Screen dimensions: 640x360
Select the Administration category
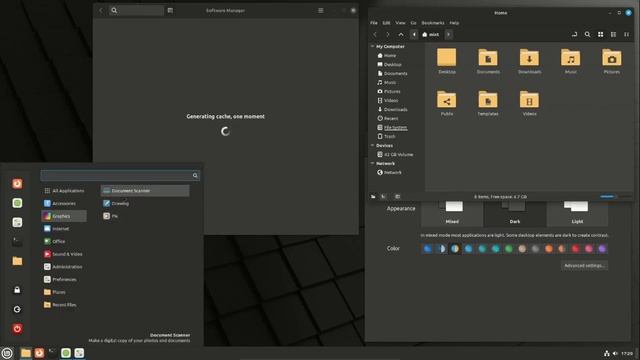point(64,267)
